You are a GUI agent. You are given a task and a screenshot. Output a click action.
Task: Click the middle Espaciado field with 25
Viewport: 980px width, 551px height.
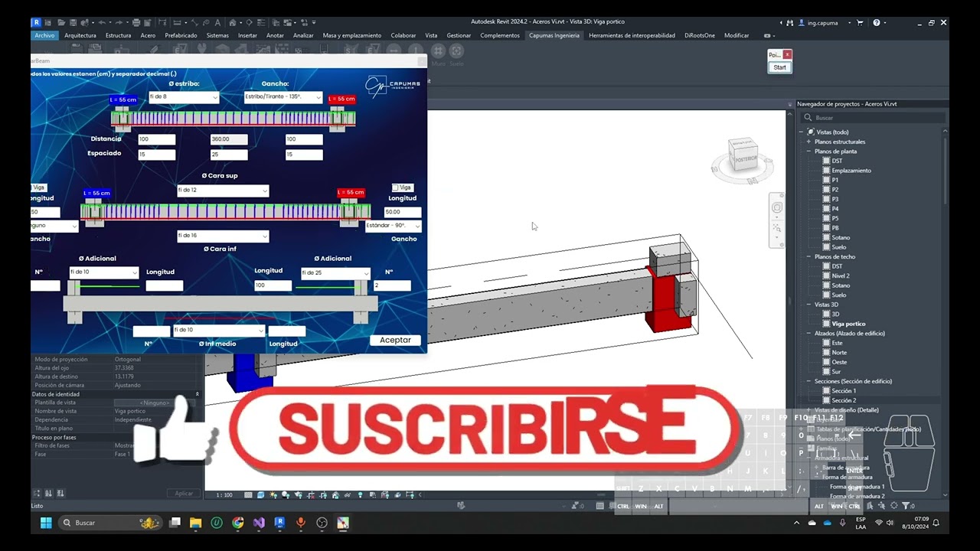pos(229,155)
